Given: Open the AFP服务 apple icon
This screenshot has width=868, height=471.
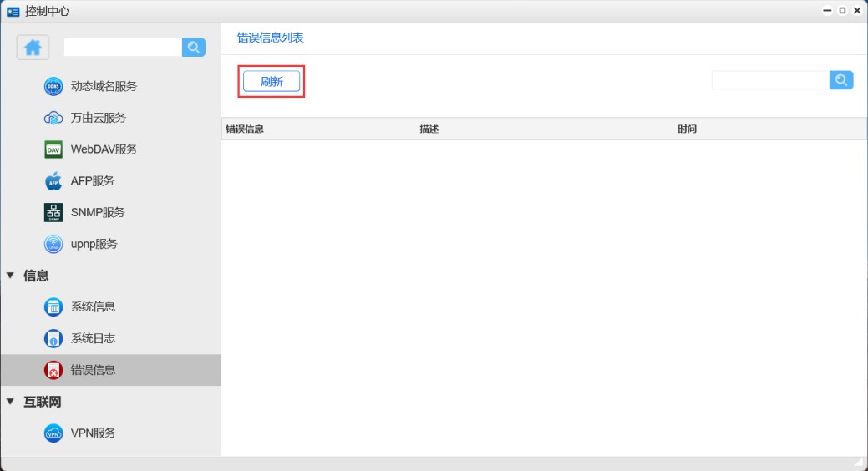Looking at the screenshot, I should (53, 181).
